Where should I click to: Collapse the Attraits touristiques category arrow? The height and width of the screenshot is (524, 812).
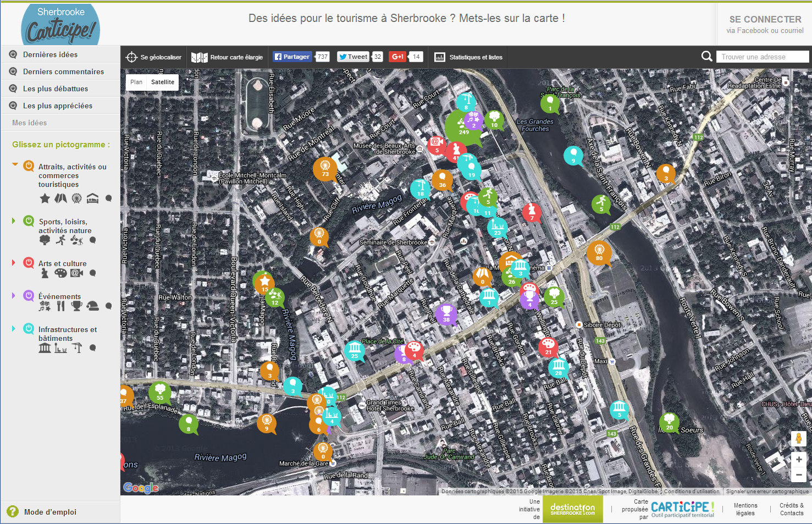click(15, 164)
